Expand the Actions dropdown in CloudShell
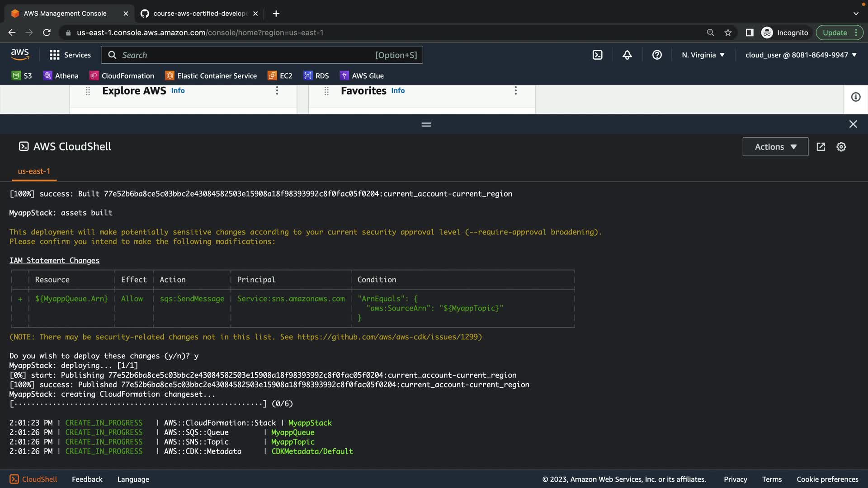 (x=775, y=147)
